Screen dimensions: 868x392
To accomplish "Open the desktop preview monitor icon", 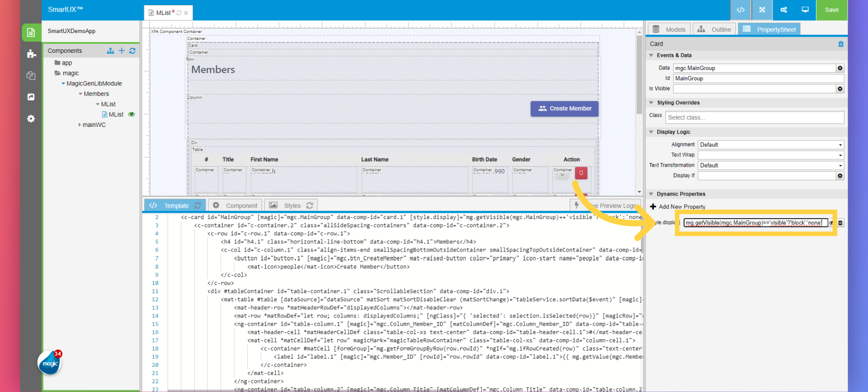I will coord(805,10).
